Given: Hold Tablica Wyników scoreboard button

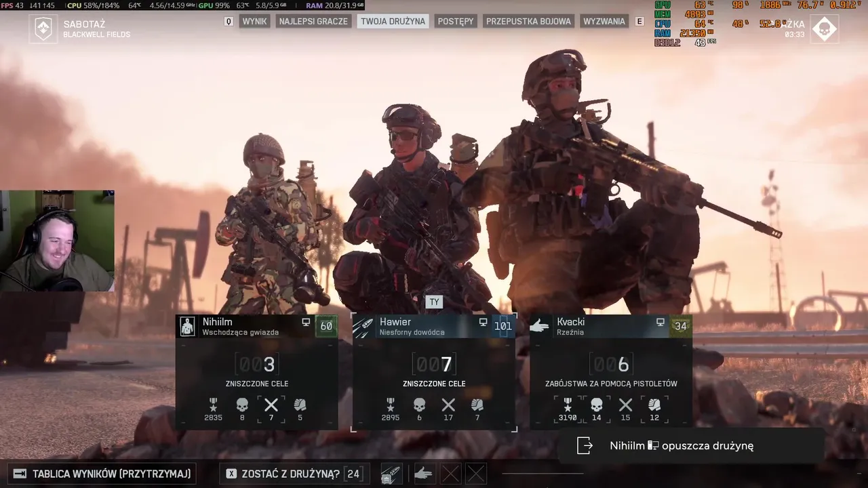Looking at the screenshot, I should [103, 474].
